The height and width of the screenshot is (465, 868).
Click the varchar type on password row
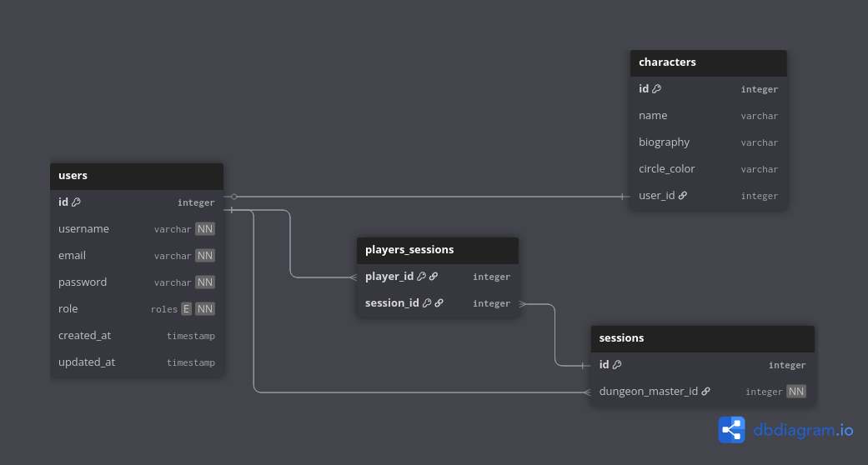tap(173, 282)
